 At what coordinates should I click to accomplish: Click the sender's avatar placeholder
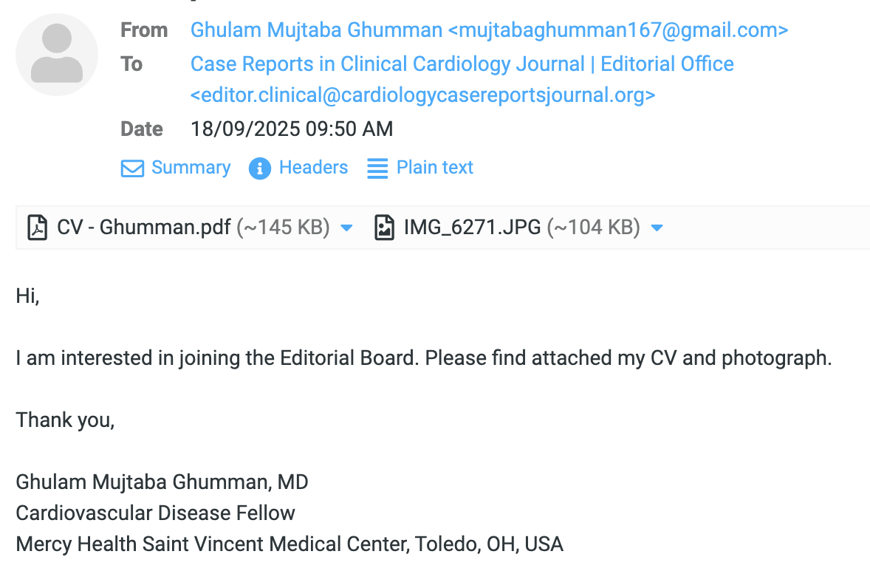[x=57, y=55]
